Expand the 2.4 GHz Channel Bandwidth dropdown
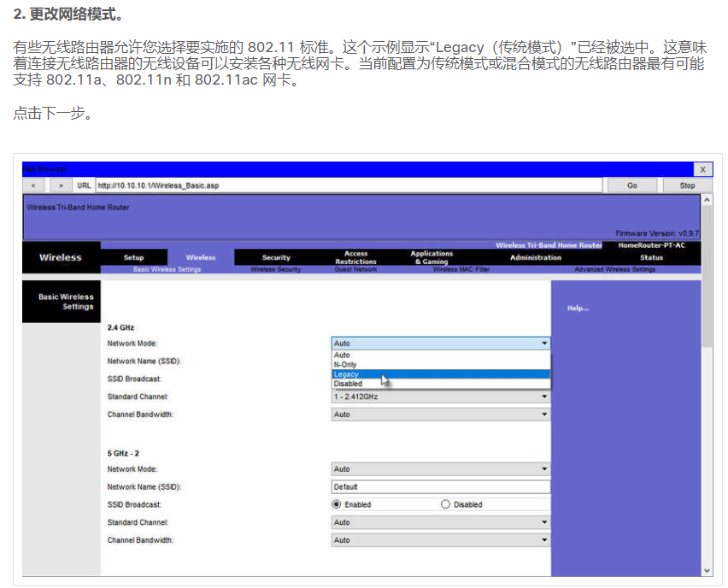The height and width of the screenshot is (588, 728). [440, 415]
